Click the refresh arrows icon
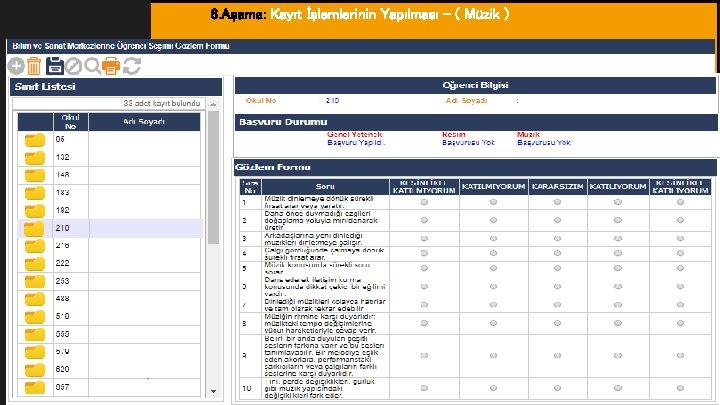 [x=132, y=66]
